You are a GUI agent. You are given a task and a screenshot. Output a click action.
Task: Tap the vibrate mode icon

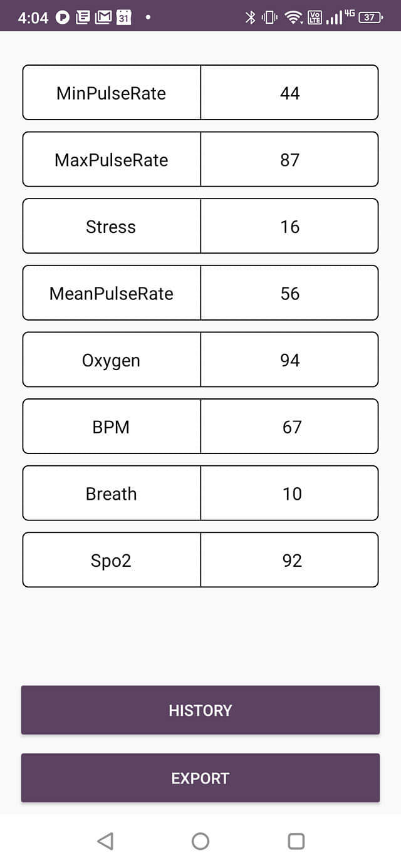tap(270, 18)
